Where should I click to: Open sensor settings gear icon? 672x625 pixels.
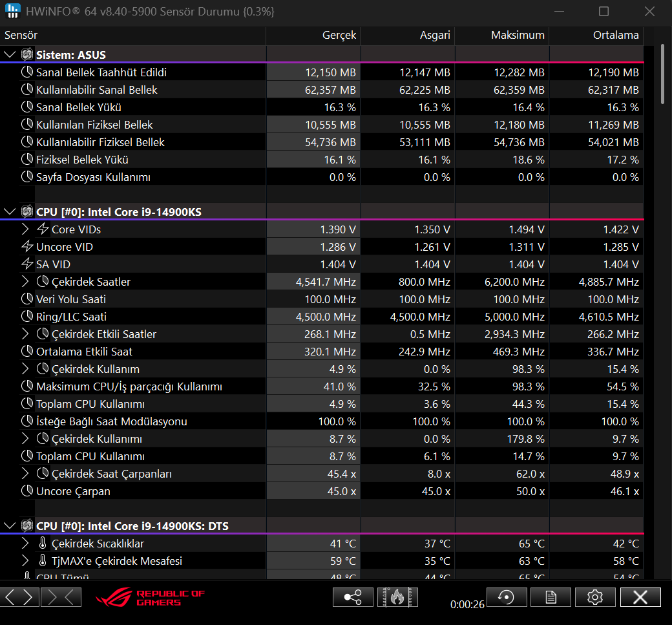[x=595, y=597]
